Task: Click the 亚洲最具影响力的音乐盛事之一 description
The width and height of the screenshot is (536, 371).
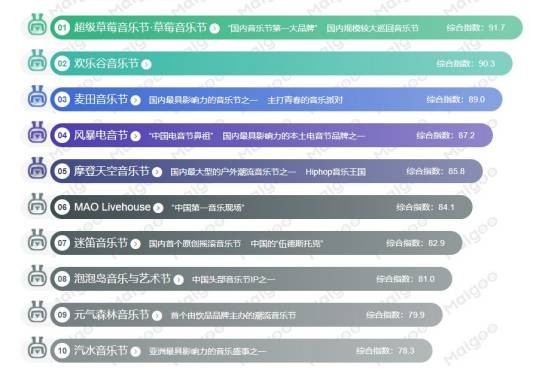Action: 207,351
